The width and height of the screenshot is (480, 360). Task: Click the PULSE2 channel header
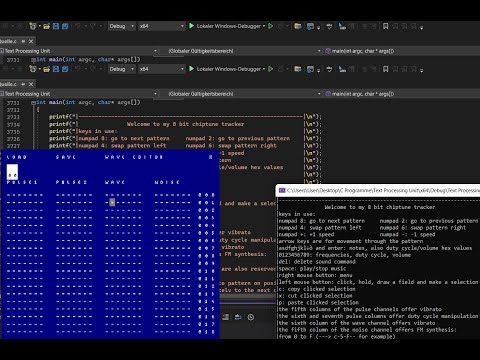(71, 182)
